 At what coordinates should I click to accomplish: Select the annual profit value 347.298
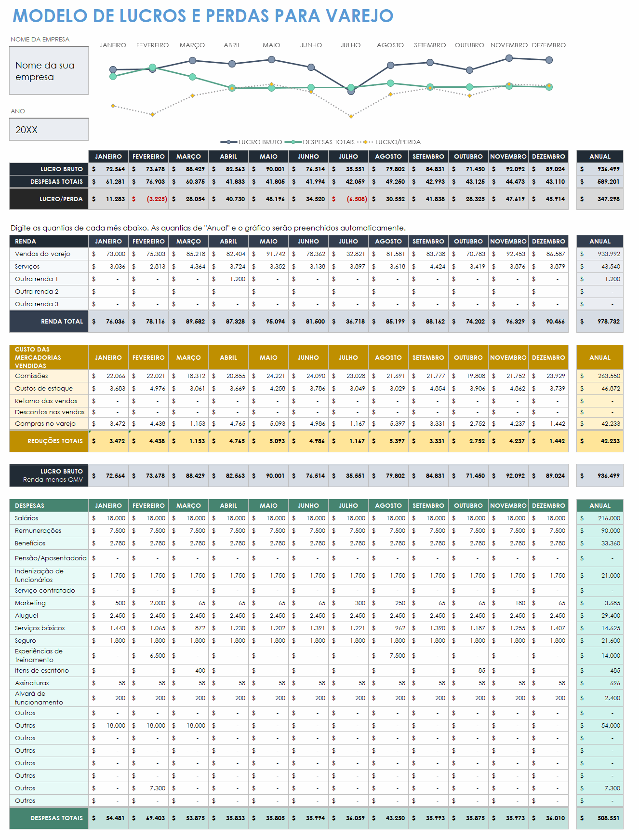tap(600, 199)
